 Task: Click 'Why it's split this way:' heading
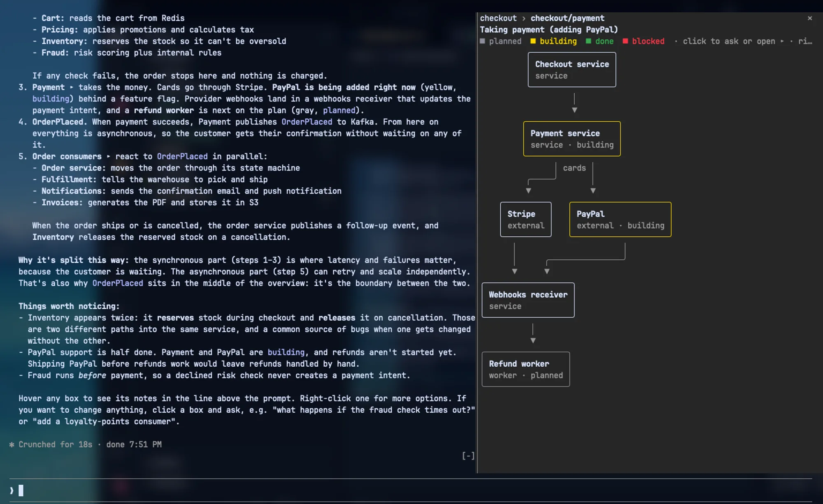74,260
